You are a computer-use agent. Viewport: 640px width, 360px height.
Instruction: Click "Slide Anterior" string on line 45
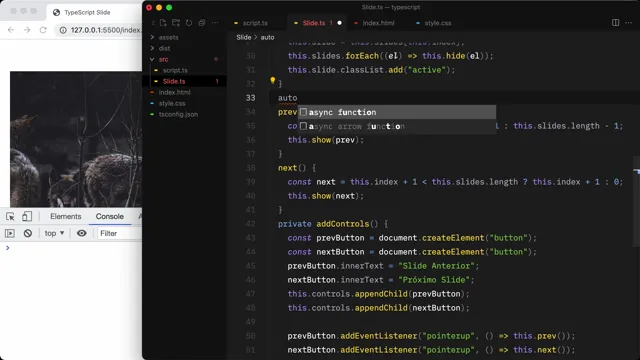436,266
